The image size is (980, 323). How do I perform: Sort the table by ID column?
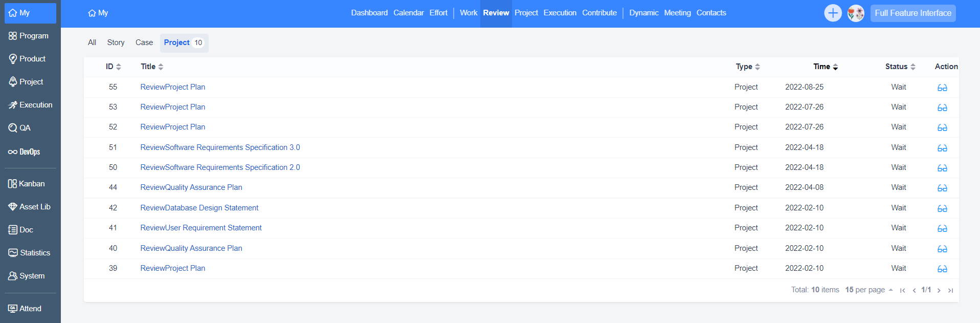(113, 67)
